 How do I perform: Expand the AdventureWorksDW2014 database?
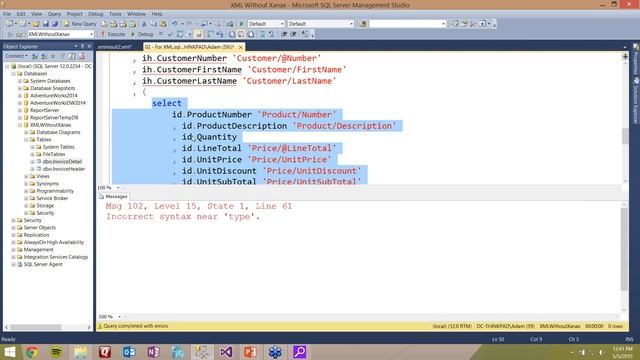(x=20, y=103)
